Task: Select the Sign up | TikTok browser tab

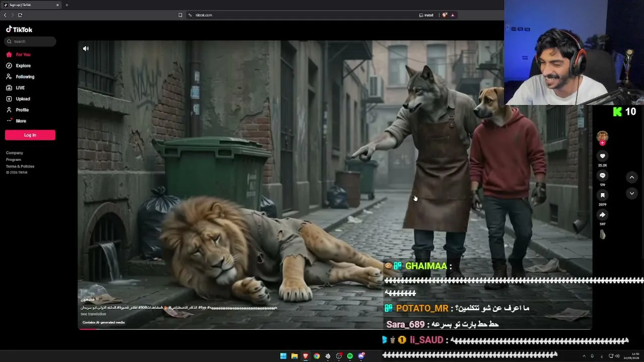Action: 31,5
